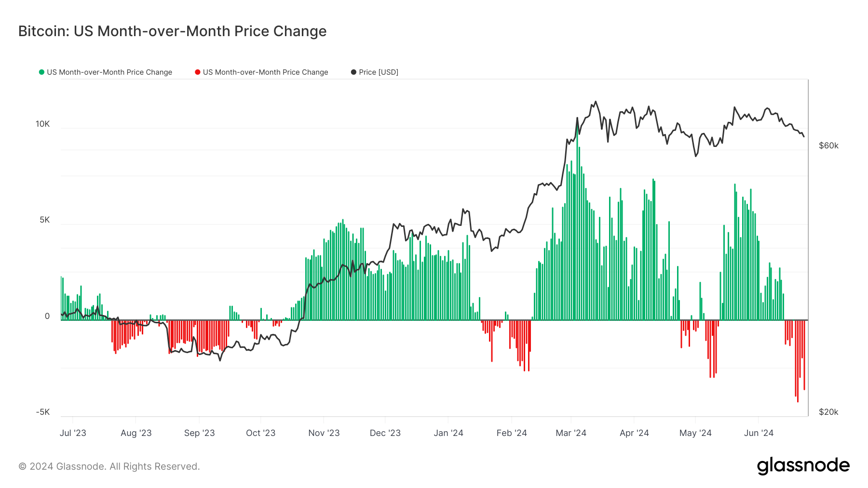Click the $60k right axis label
Viewport: 868px width, 488px height.
coord(828,146)
